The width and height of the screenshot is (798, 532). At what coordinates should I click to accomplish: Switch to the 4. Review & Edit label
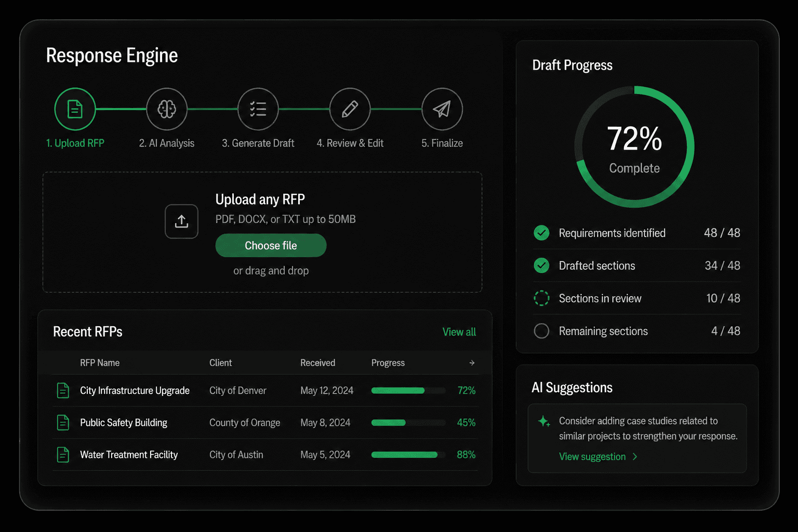[x=350, y=143]
